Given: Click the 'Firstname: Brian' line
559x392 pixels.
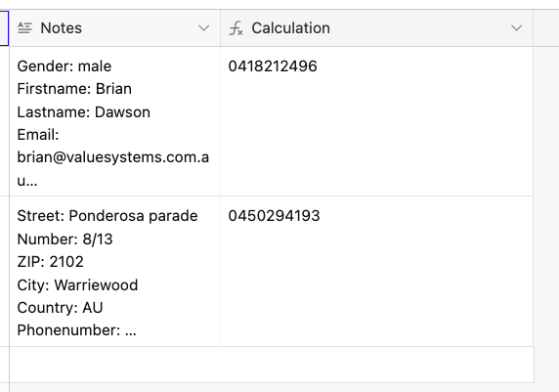Looking at the screenshot, I should coord(74,89).
